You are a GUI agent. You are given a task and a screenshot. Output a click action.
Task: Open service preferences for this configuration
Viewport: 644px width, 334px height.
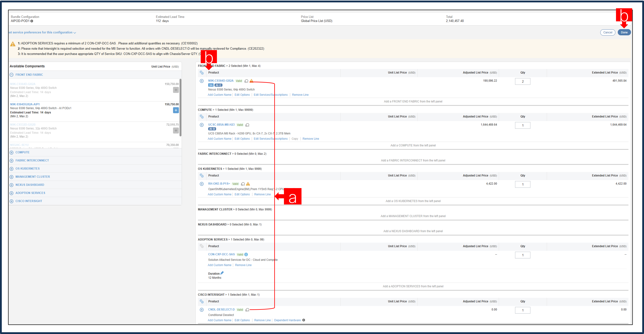tap(41, 32)
